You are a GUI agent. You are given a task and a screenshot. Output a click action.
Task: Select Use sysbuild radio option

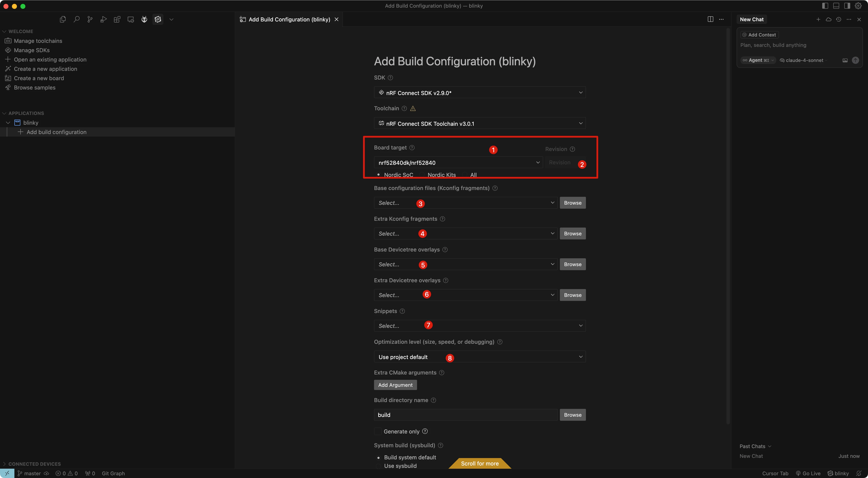(378, 466)
